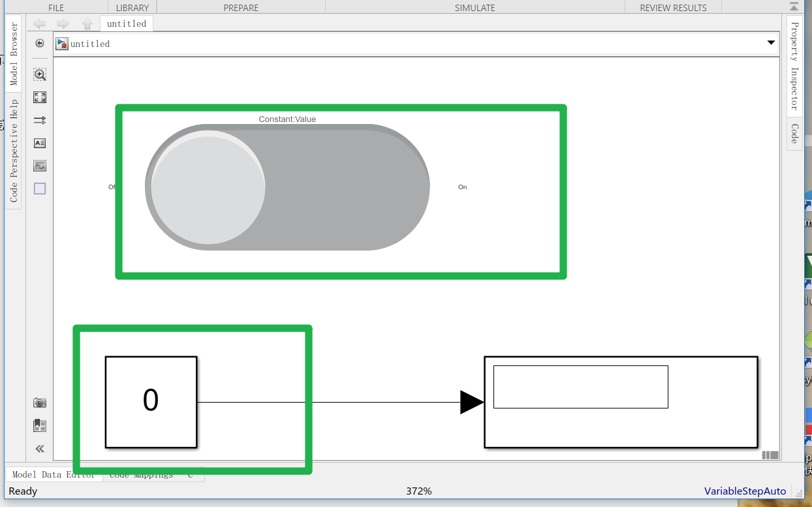Go up to parent with the up arrow
The width and height of the screenshot is (812, 507).
87,24
